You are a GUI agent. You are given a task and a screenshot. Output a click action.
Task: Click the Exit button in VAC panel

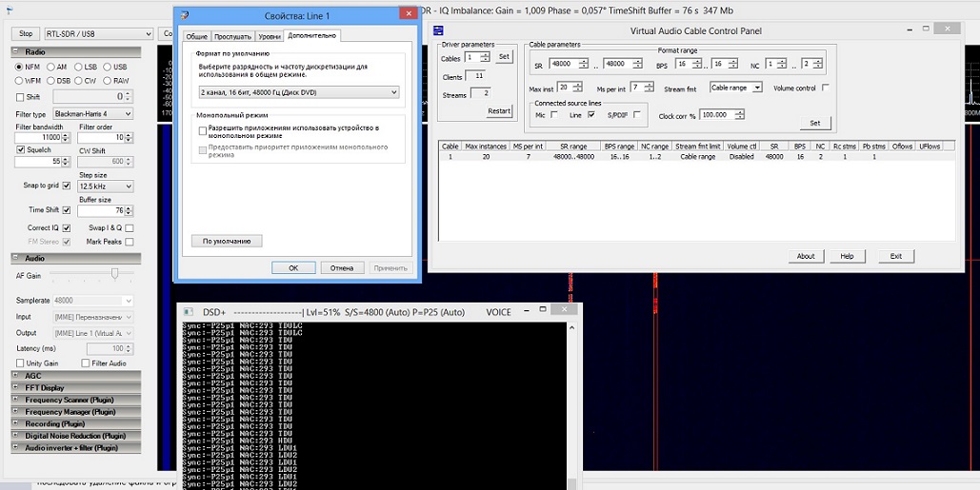pyautogui.click(x=895, y=256)
